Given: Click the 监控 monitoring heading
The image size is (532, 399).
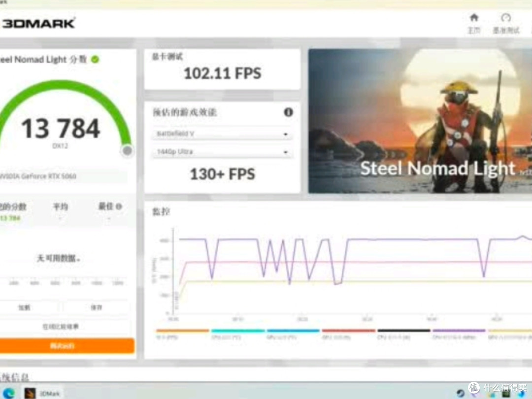Looking at the screenshot, I should coord(161,212).
